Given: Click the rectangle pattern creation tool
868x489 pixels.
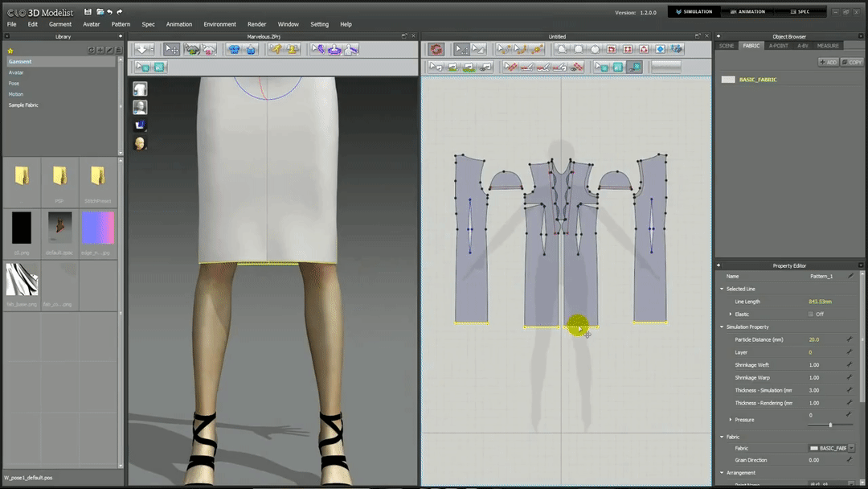Looking at the screenshot, I should tap(579, 49).
